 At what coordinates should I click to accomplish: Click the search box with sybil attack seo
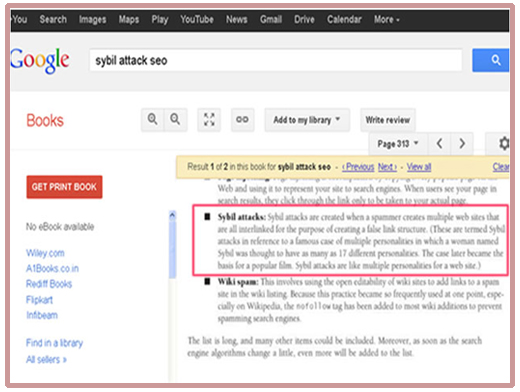coord(276,60)
